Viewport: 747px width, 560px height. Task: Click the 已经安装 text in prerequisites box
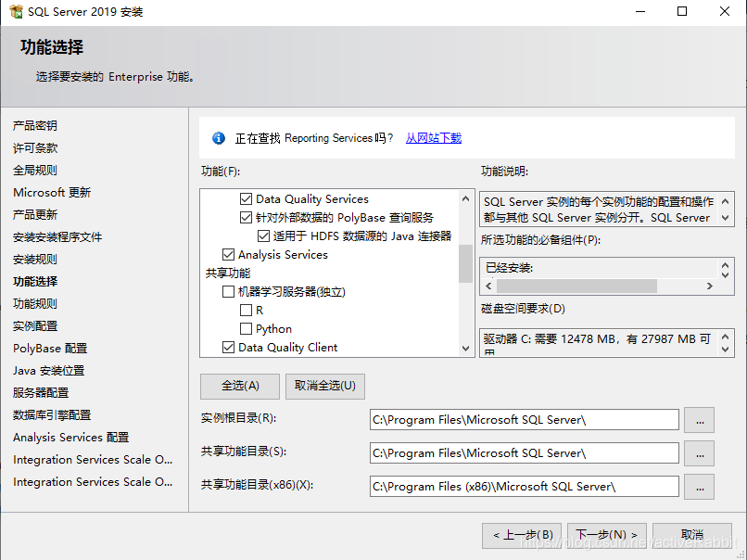(x=509, y=268)
